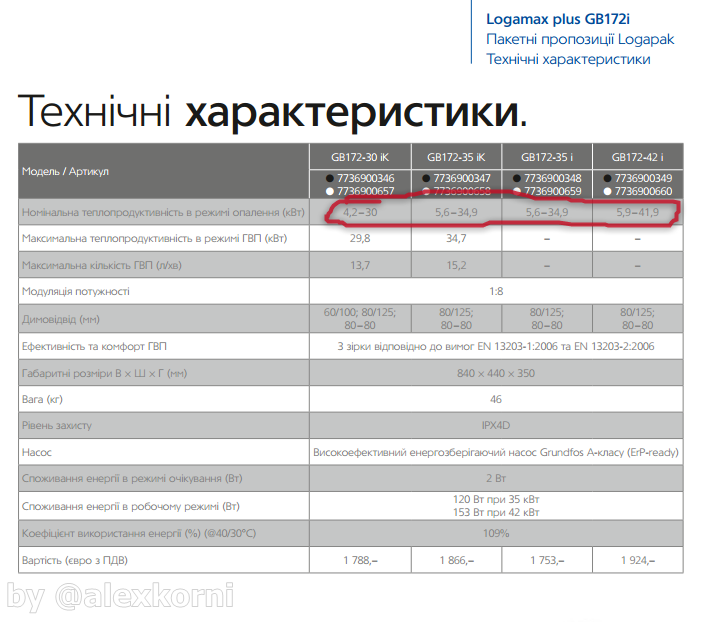Click the 'Споживання енергії в робочому режимі' label

click(x=131, y=507)
